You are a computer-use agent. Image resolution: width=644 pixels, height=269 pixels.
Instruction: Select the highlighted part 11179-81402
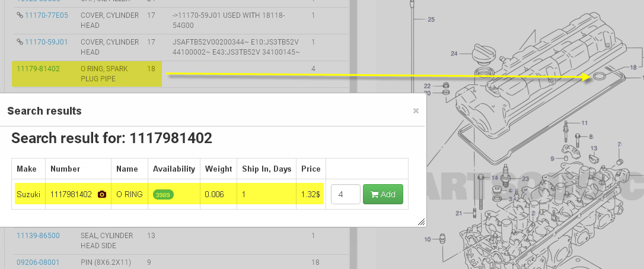pyautogui.click(x=38, y=69)
